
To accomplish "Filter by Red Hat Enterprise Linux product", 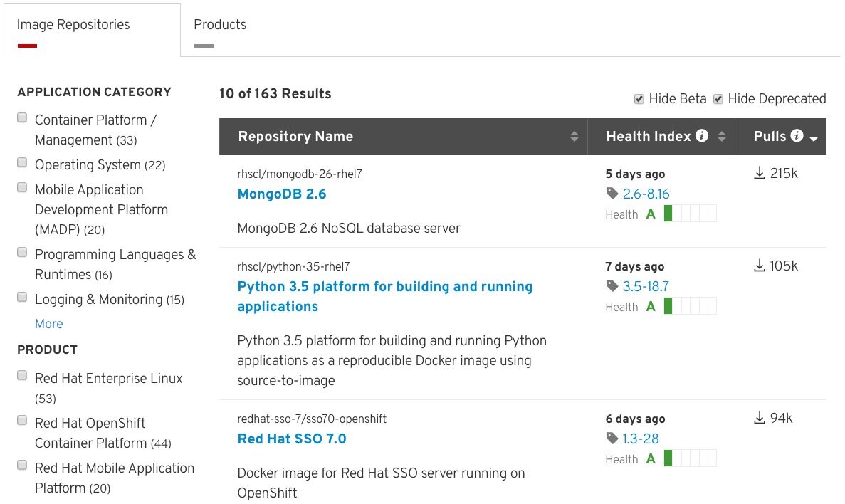I will 22,376.
